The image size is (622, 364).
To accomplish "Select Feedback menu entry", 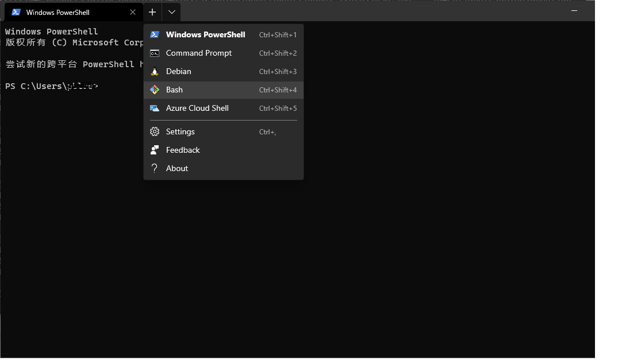I will tap(224, 150).
